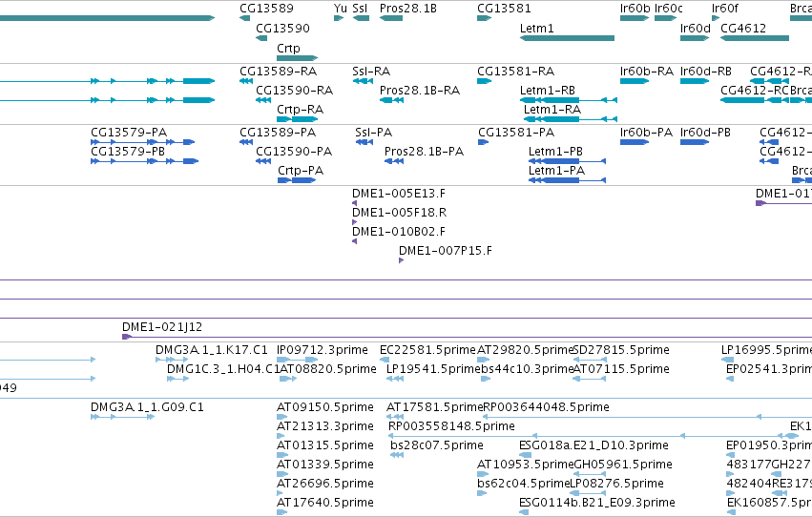Select the Ir60d gene bar
The width and height of the screenshot is (812, 517).
point(695,38)
